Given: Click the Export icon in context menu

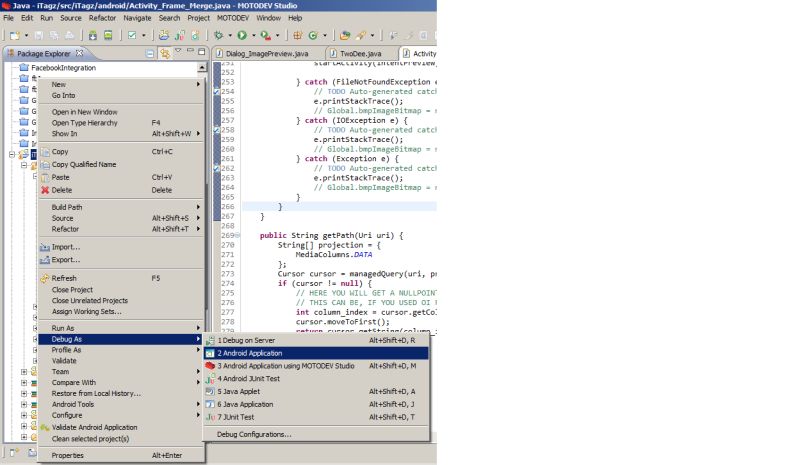Looking at the screenshot, I should pos(45,260).
